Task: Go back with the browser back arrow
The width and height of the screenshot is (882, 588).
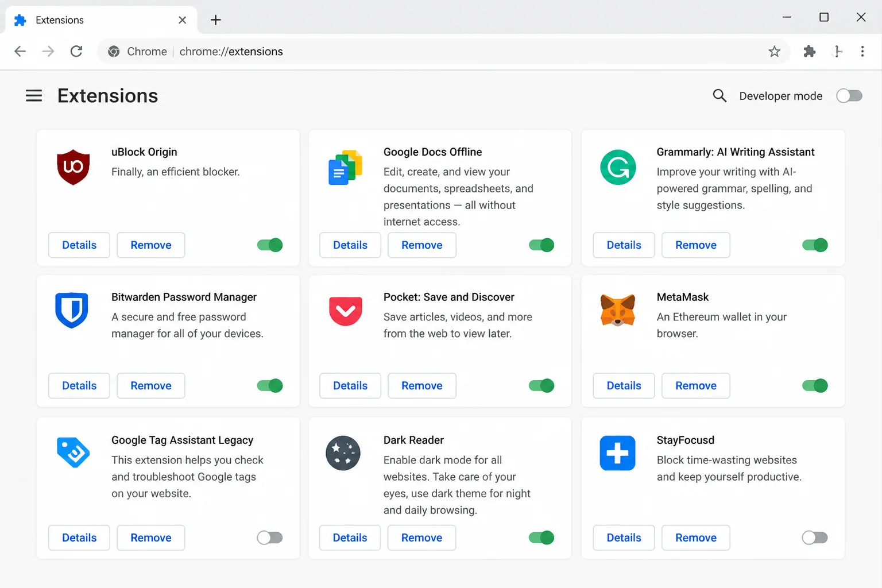Action: (x=20, y=52)
